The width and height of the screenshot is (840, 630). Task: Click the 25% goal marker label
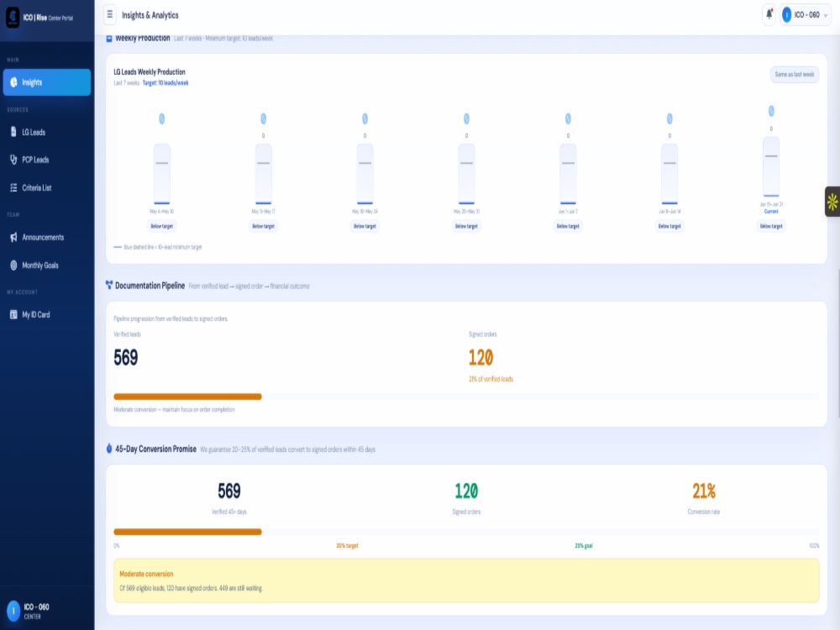click(x=584, y=546)
